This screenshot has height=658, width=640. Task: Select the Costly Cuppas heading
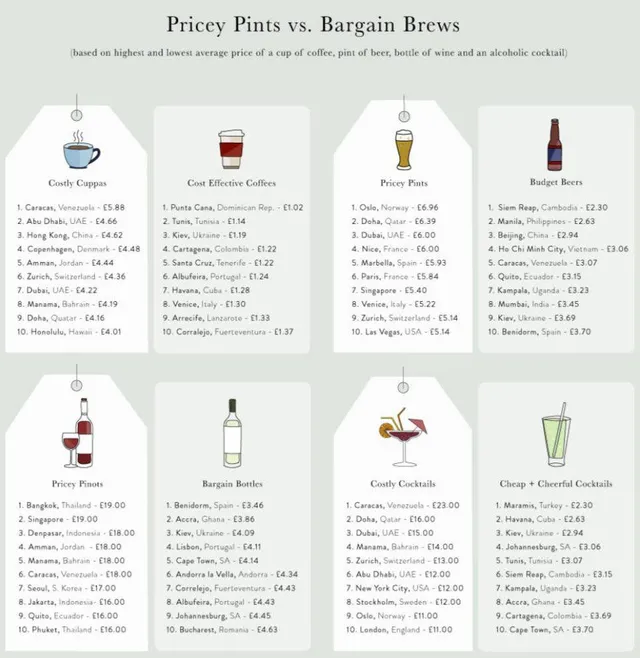pyautogui.click(x=76, y=183)
